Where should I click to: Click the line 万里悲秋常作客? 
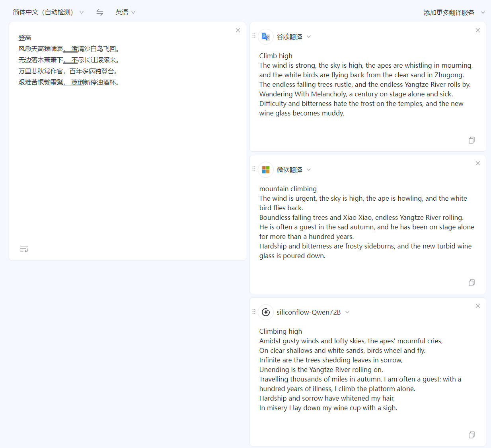(41, 71)
